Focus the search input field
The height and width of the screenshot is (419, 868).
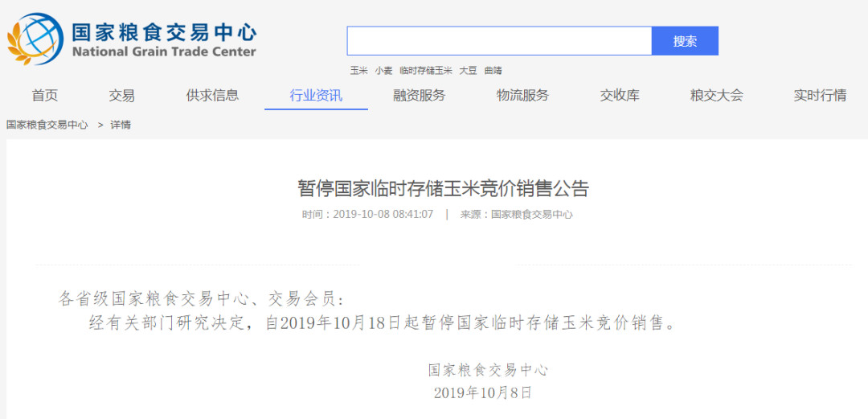click(498, 41)
